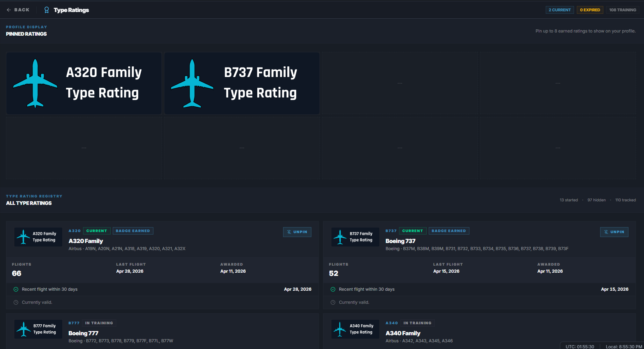
Task: Open the A340 Family rating title
Action: [x=403, y=333]
